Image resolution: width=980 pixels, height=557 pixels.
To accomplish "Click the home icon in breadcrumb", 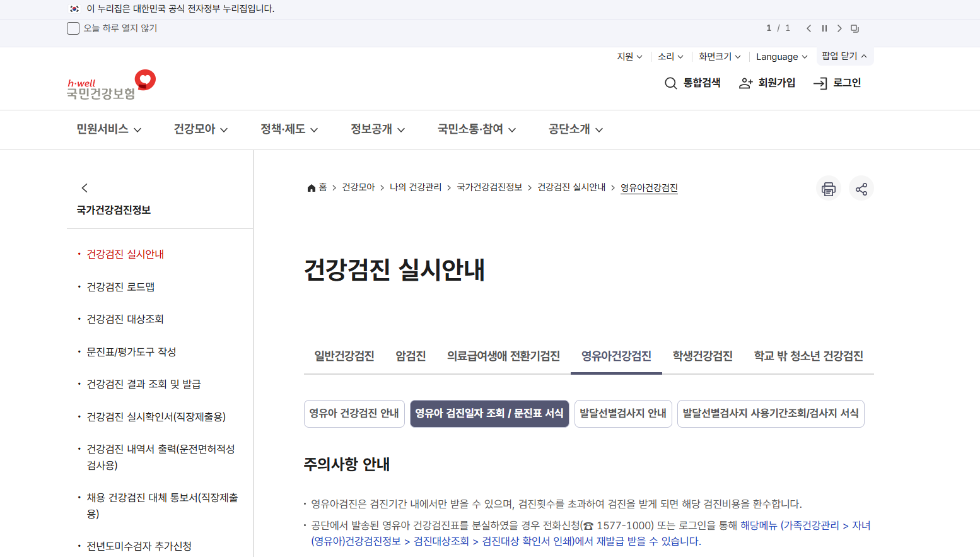I will (311, 188).
